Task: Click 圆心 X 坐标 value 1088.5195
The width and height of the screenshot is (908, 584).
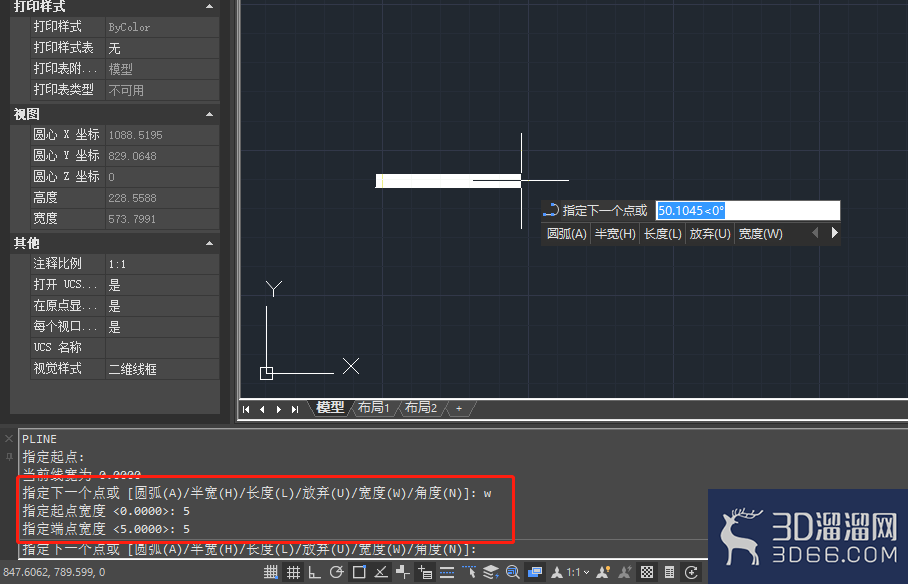Action: click(162, 135)
